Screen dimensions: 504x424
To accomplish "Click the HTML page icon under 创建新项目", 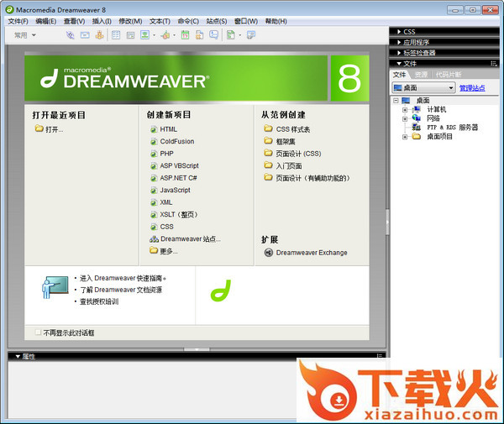I will 154,129.
